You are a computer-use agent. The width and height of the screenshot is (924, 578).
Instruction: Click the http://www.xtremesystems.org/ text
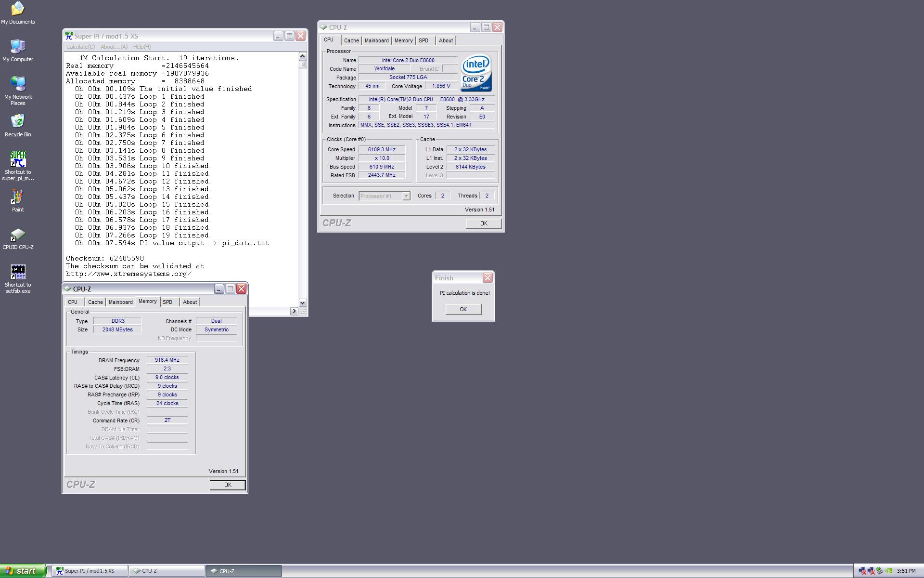pyautogui.click(x=129, y=274)
